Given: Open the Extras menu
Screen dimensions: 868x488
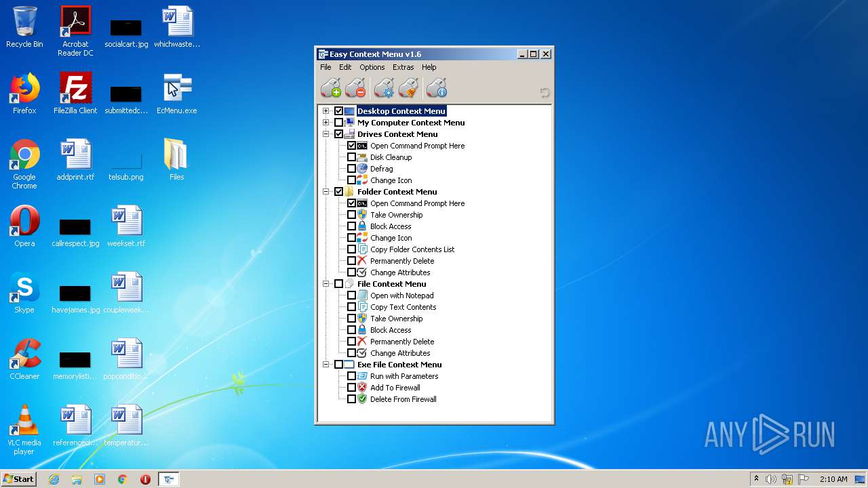Looking at the screenshot, I should click(403, 67).
